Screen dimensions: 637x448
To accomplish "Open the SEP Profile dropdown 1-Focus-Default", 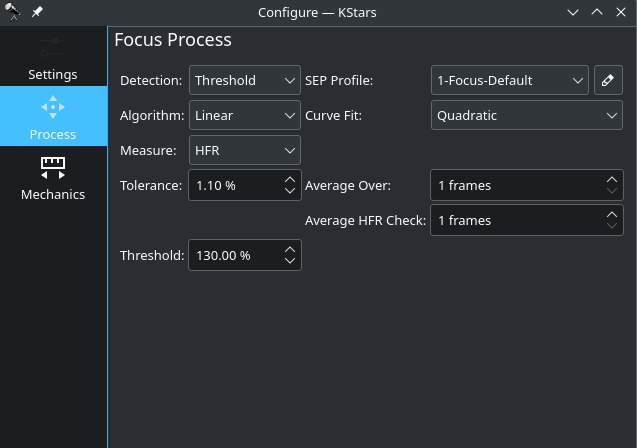I will 509,80.
